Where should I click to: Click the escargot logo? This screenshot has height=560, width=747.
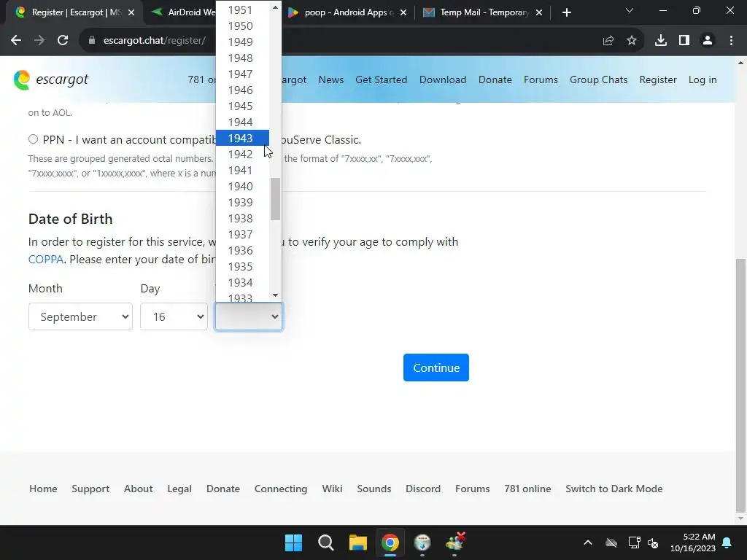click(x=51, y=79)
